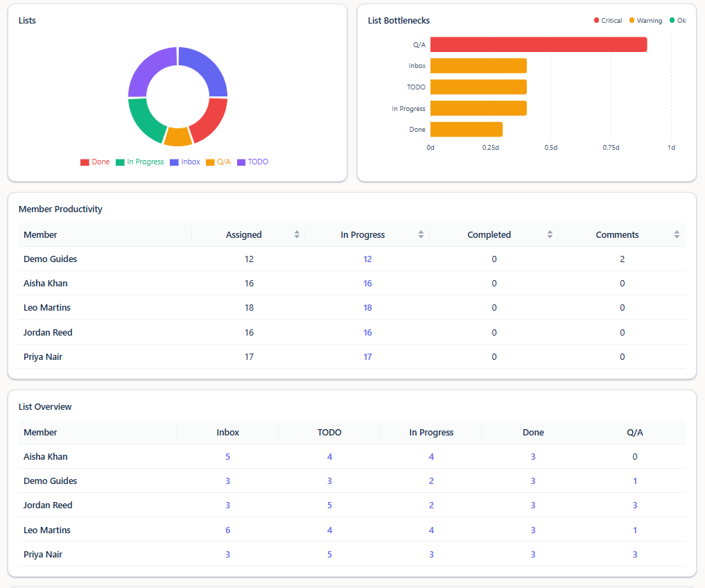Toggle the Done legend in Lists chart

click(x=95, y=162)
